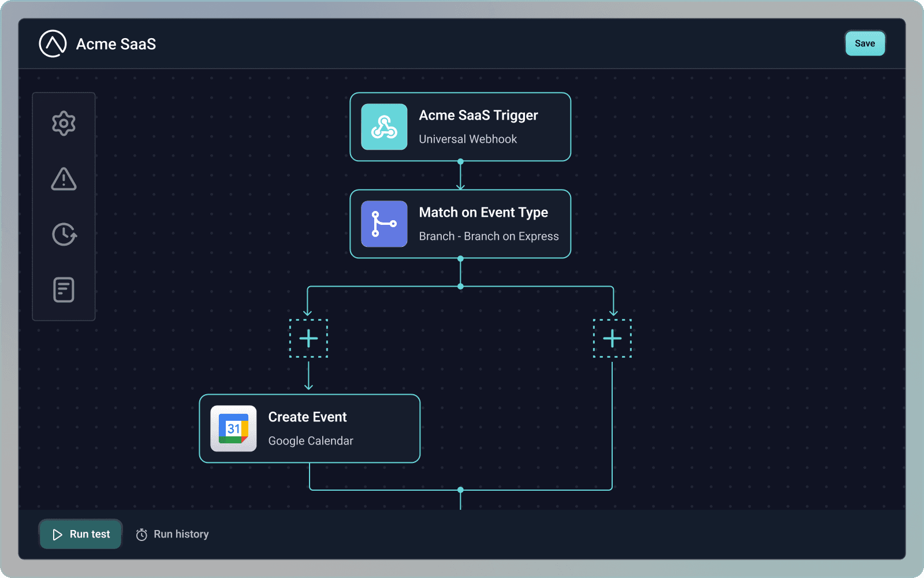Open the document notes icon in the sidebar
The width and height of the screenshot is (924, 578).
64,290
